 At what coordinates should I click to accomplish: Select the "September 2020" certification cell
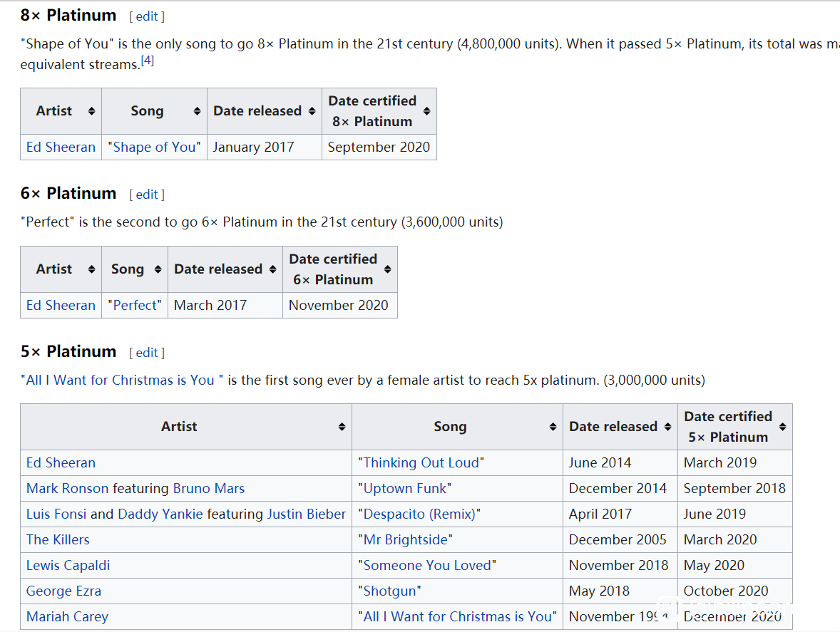click(379, 147)
